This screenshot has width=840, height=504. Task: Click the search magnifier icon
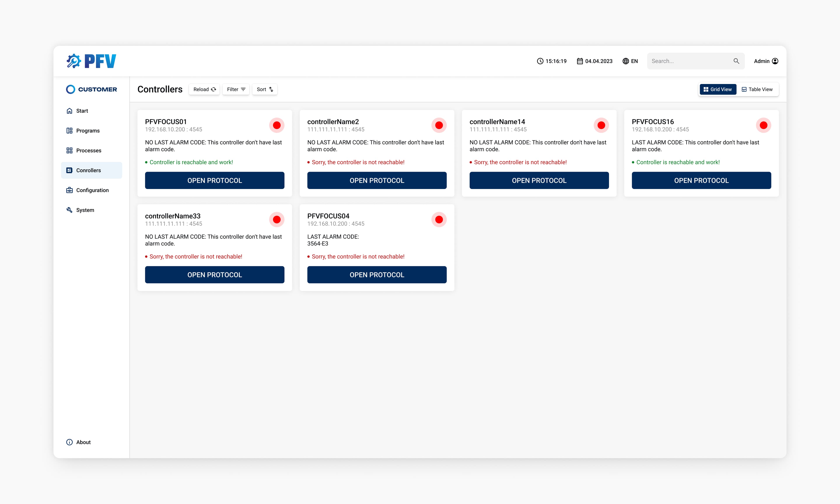(x=736, y=61)
